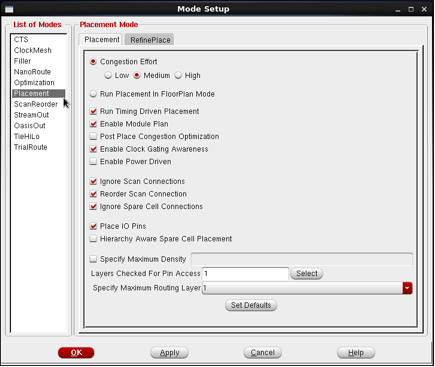Click the Layers Checked For Pin Access field
This screenshot has height=367, width=435.
[245, 274]
